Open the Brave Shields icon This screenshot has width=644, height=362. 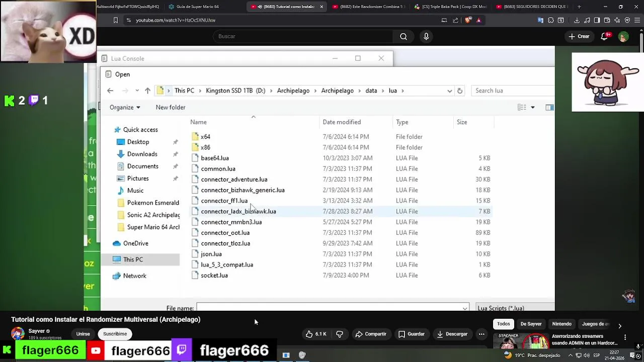tap(468, 20)
